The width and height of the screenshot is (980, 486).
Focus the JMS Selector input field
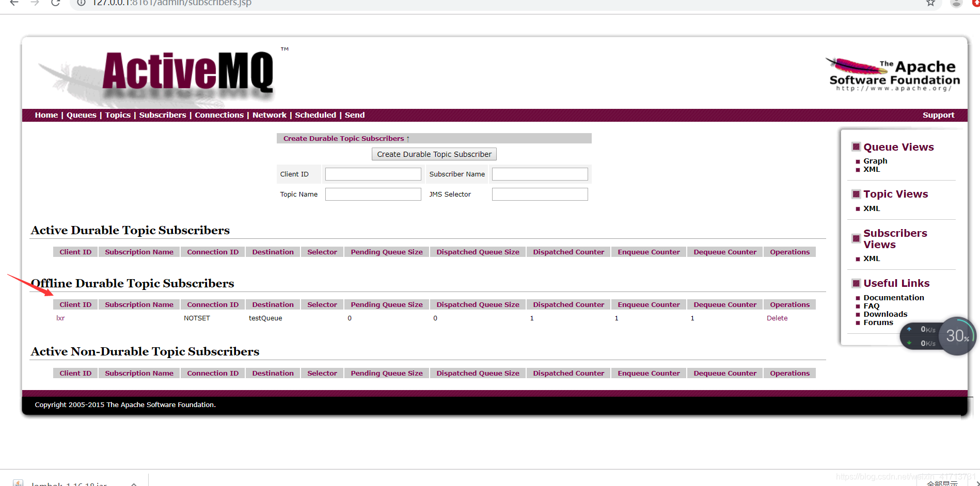(x=540, y=195)
